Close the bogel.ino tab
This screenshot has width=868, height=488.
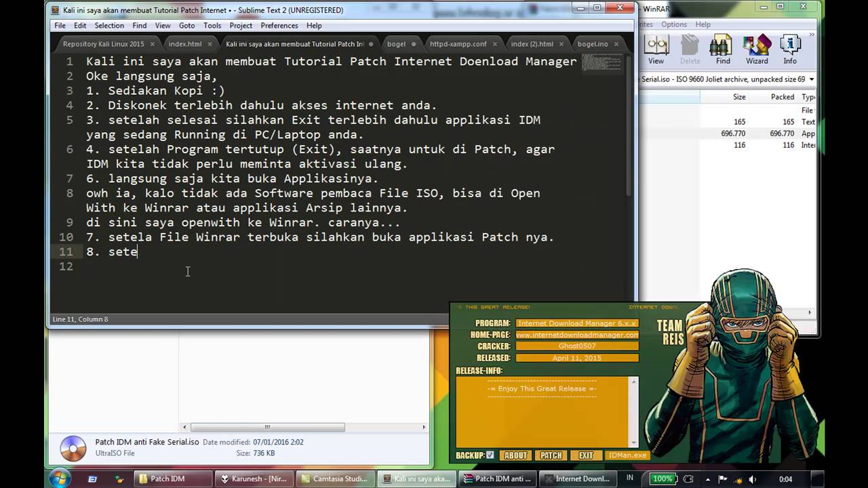point(616,44)
